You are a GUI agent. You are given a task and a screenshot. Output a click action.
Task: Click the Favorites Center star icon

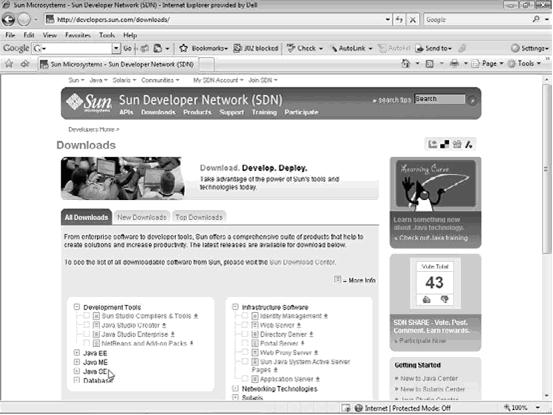pos(9,64)
